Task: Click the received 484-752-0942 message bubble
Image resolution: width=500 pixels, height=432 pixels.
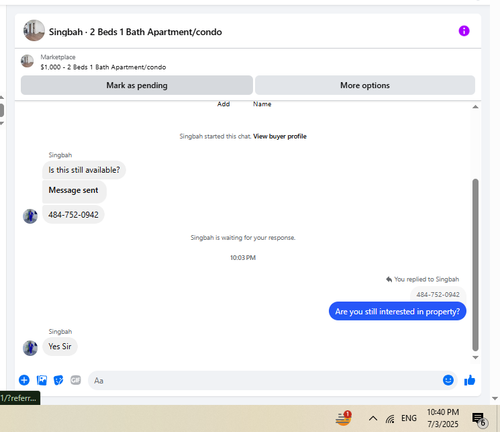Action: point(73,215)
